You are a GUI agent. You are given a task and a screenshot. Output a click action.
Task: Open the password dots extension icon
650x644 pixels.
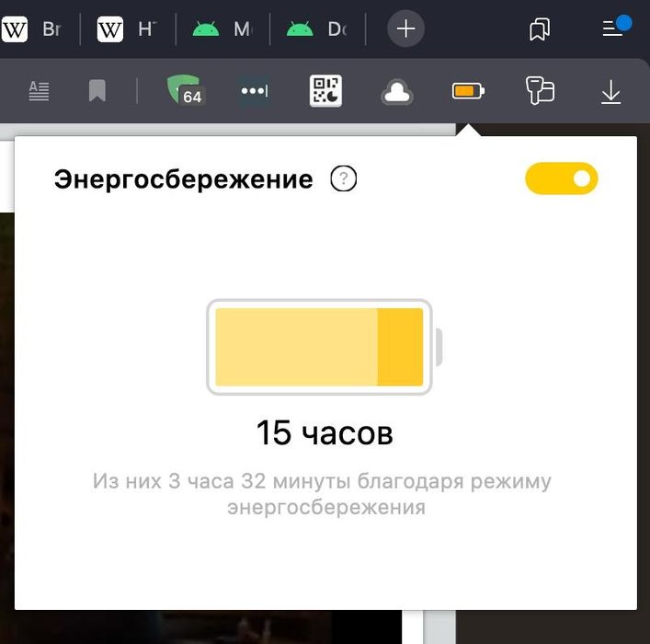[x=255, y=90]
